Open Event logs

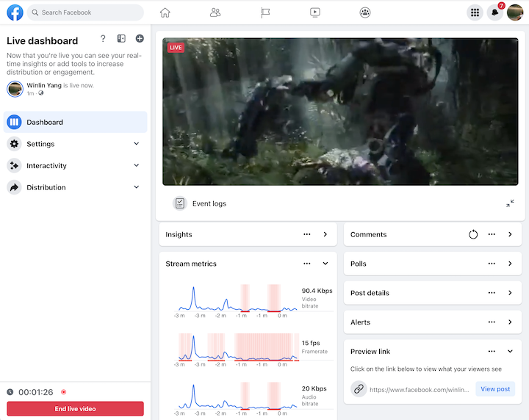(x=209, y=203)
